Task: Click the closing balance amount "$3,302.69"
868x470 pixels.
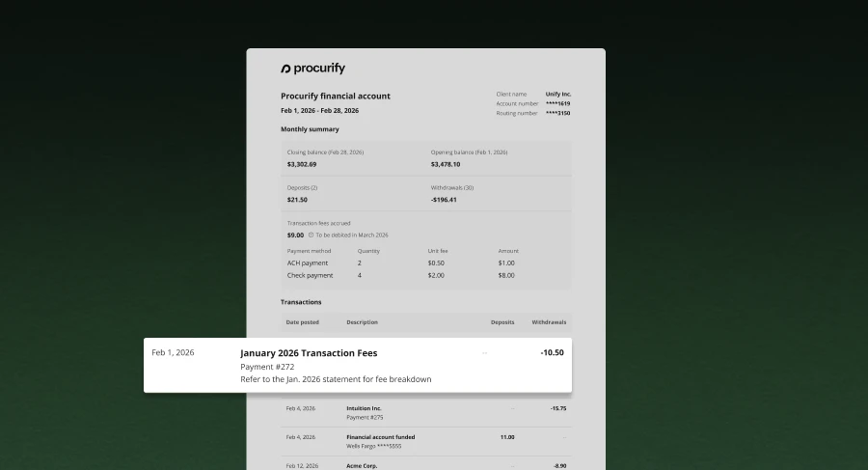Action: coord(302,164)
